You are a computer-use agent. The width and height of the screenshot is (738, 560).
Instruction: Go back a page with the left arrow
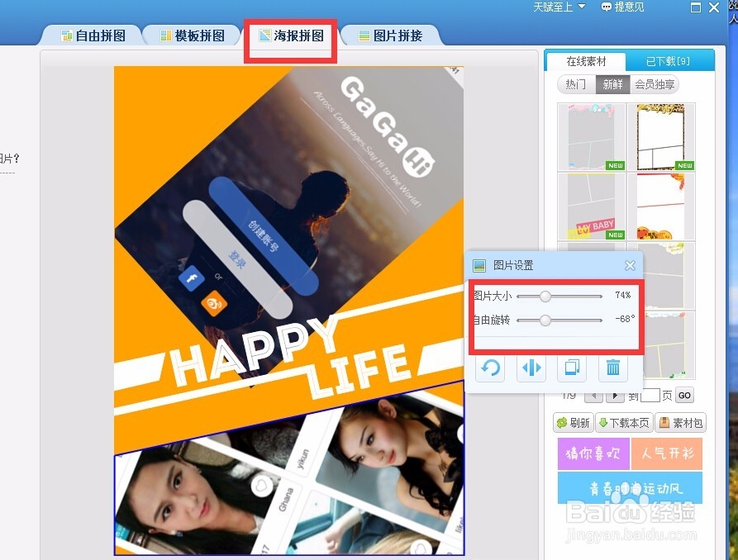pyautogui.click(x=593, y=396)
